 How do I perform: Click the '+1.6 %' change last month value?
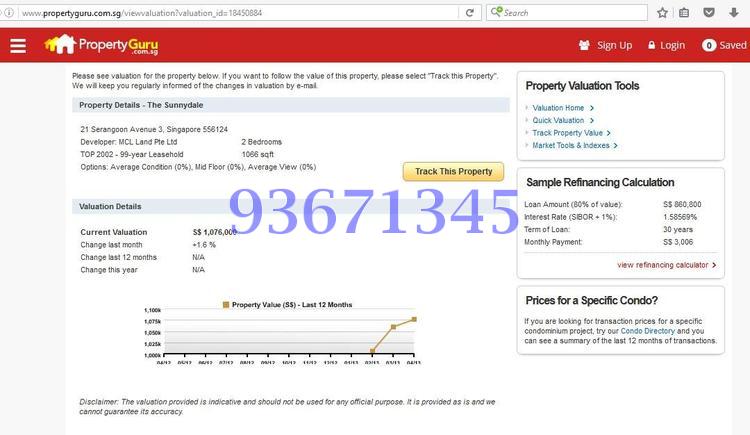pos(204,245)
